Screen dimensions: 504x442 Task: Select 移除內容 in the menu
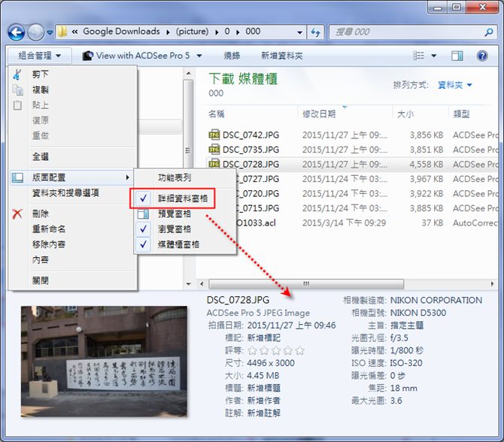coord(72,244)
